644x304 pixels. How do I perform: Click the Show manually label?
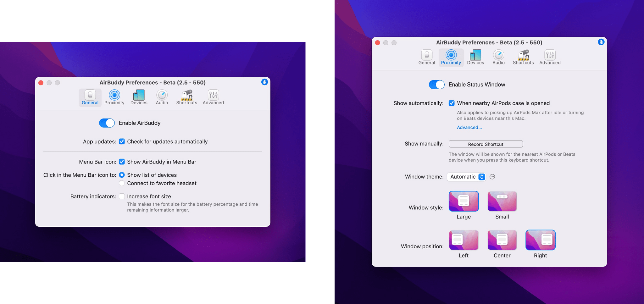pos(424,144)
